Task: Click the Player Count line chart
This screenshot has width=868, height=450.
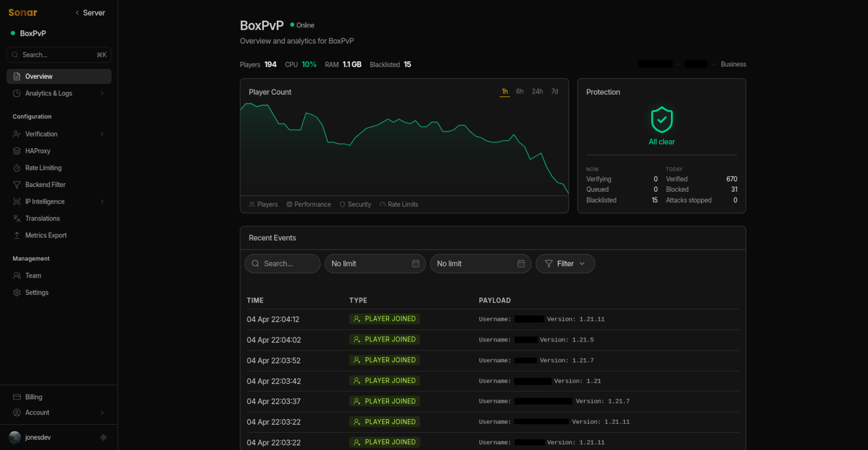Action: click(x=404, y=149)
